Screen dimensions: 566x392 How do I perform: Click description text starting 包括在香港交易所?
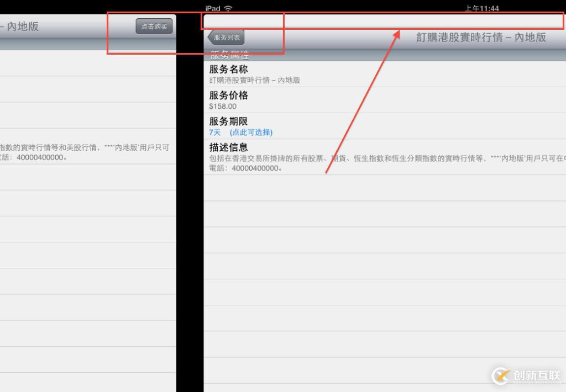coord(387,158)
